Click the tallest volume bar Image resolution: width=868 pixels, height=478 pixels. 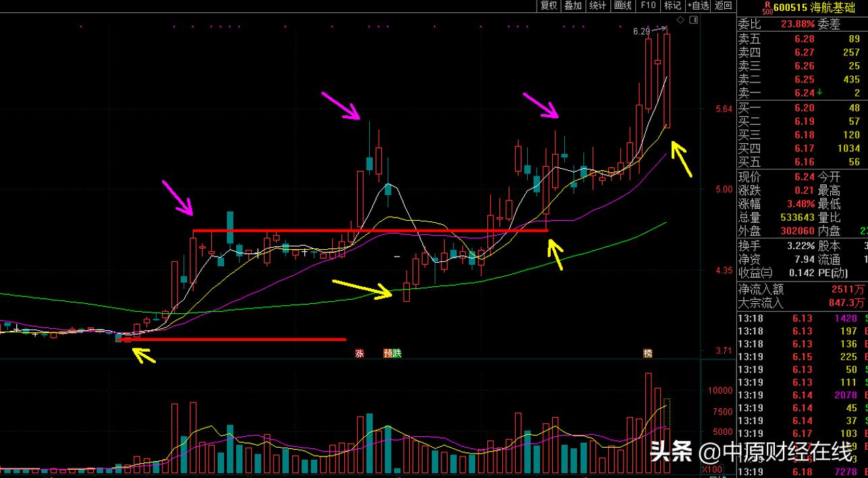[649, 423]
